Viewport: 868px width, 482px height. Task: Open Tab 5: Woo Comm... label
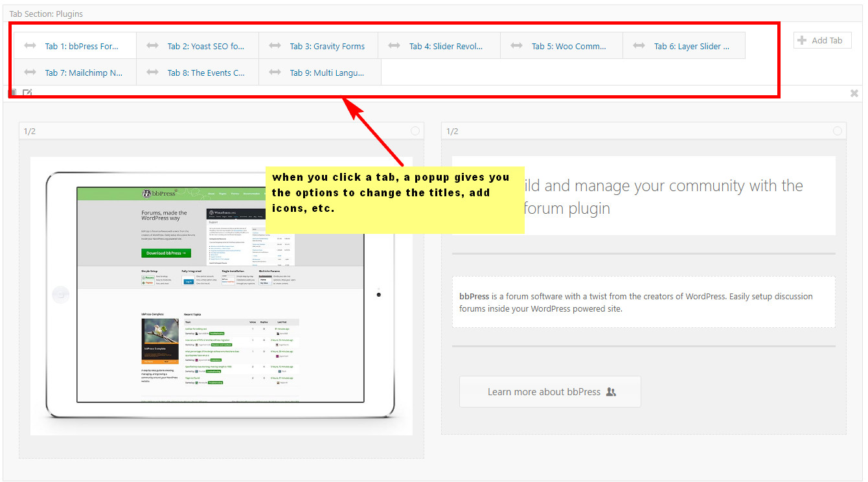(569, 46)
